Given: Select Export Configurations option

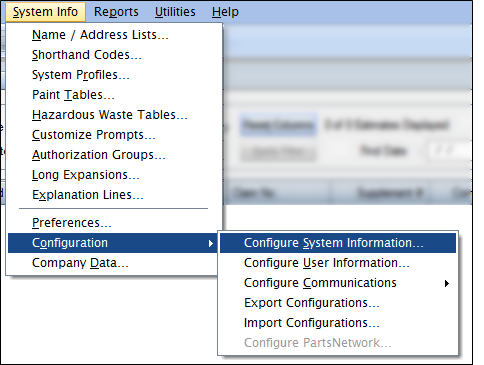Looking at the screenshot, I should pyautogui.click(x=338, y=303).
